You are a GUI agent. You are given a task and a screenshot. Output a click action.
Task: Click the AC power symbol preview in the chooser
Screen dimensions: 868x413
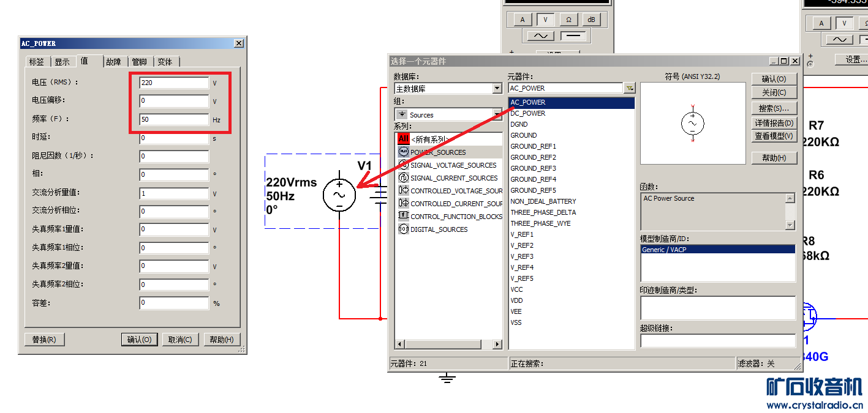[x=693, y=124]
